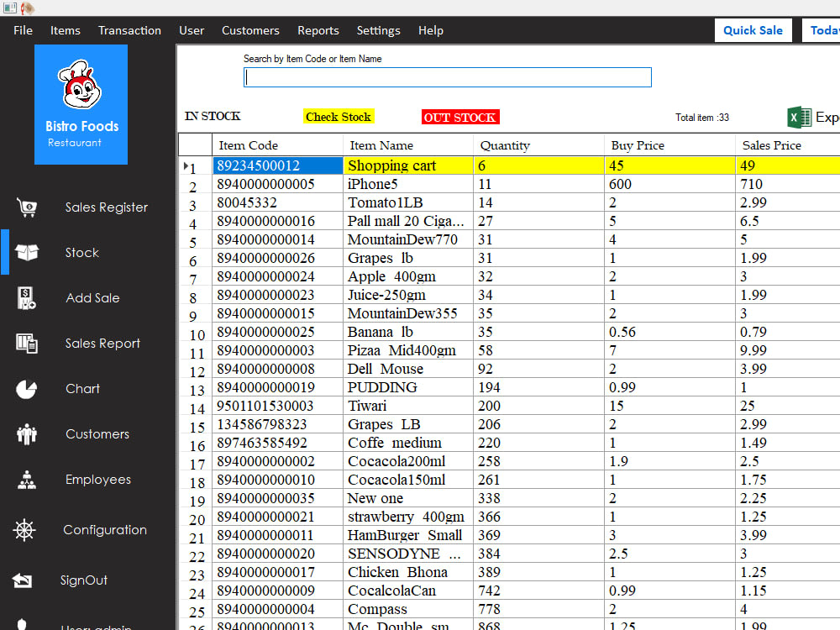Open the Help menu

click(x=431, y=30)
